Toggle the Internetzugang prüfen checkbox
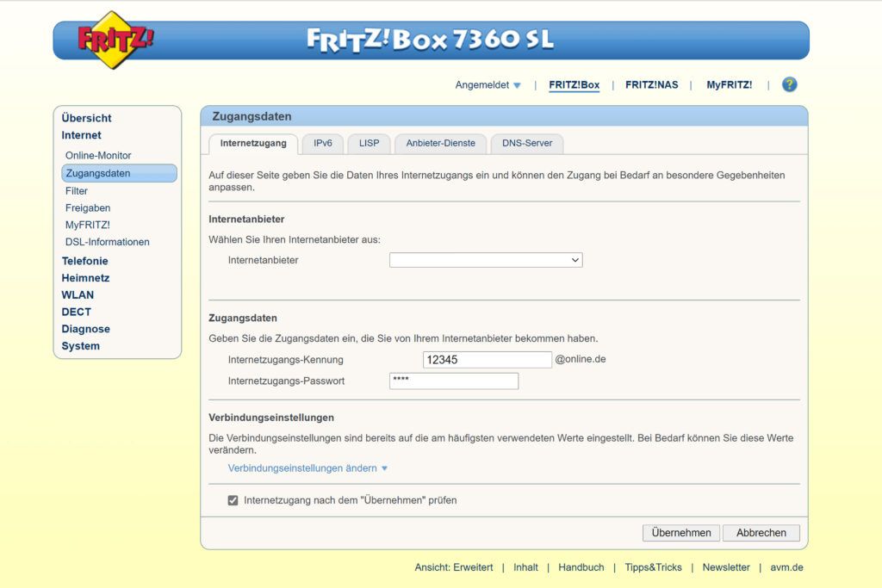Image resolution: width=882 pixels, height=588 pixels. tap(233, 500)
